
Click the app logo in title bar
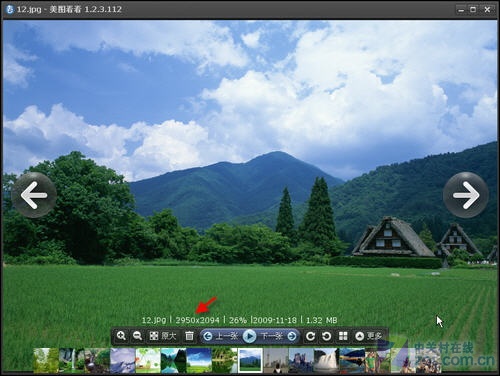point(10,9)
